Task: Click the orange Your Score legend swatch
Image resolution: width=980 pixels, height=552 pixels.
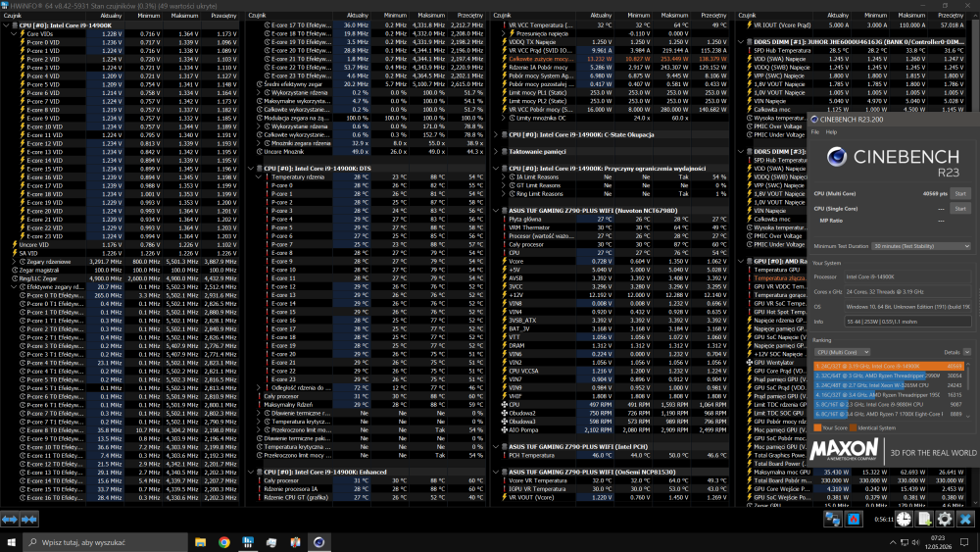Action: (817, 428)
